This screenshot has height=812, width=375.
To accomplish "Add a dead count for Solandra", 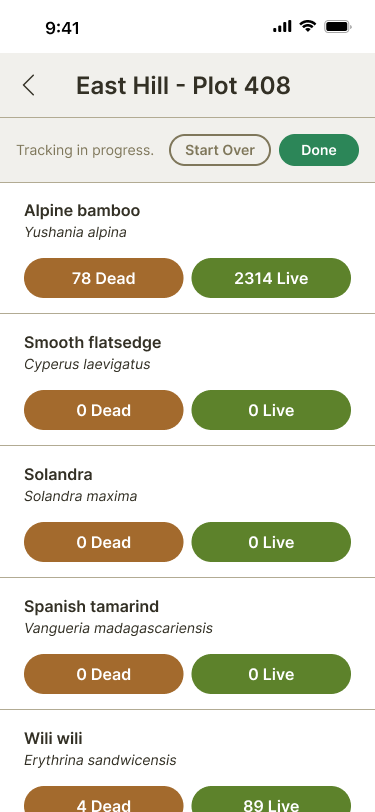I will click(104, 542).
